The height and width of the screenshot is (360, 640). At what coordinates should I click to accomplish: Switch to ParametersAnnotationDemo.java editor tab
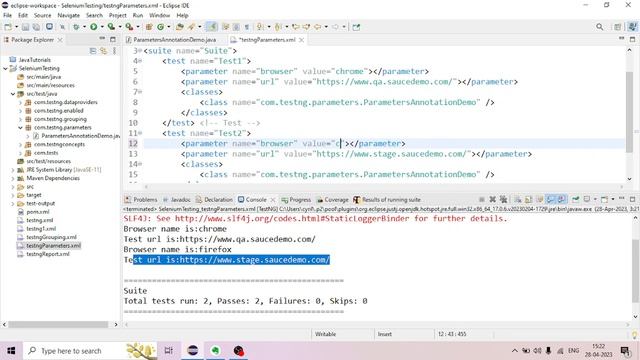click(175, 40)
